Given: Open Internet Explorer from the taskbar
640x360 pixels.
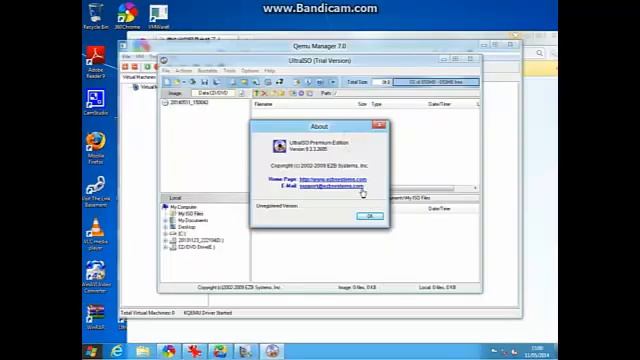Looking at the screenshot, I should [117, 351].
